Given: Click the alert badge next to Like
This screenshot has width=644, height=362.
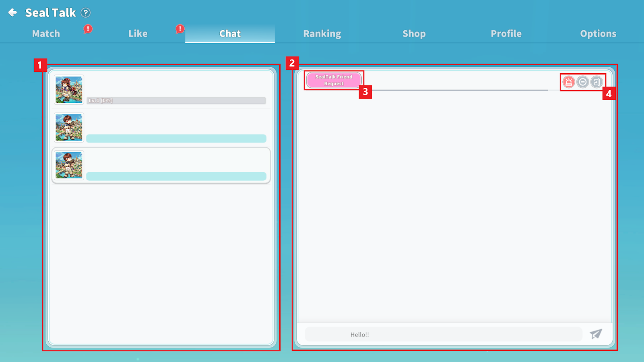Looking at the screenshot, I should click(180, 29).
